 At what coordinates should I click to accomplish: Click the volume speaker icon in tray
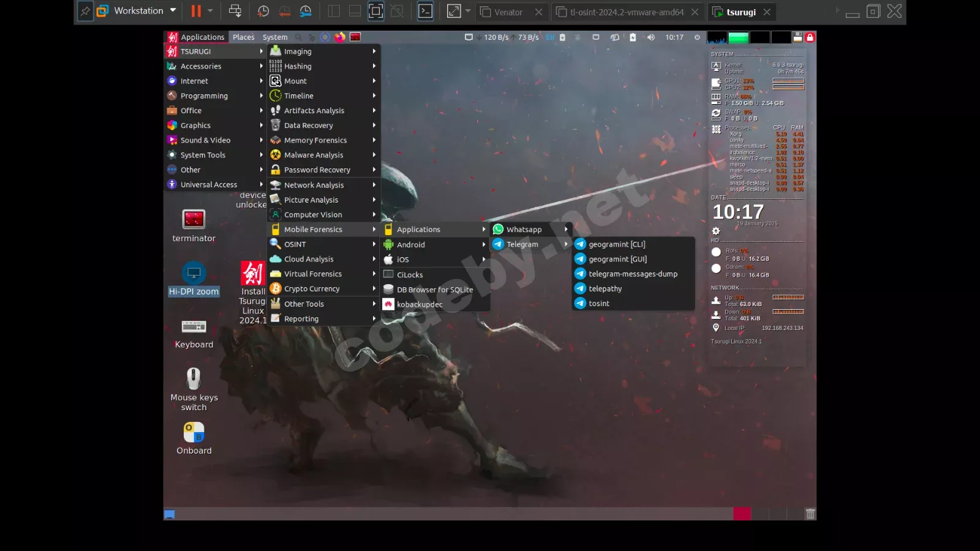click(650, 37)
